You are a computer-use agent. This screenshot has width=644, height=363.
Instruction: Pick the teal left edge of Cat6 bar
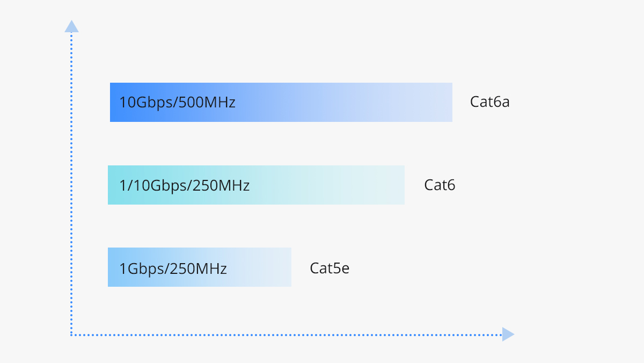pos(112,185)
